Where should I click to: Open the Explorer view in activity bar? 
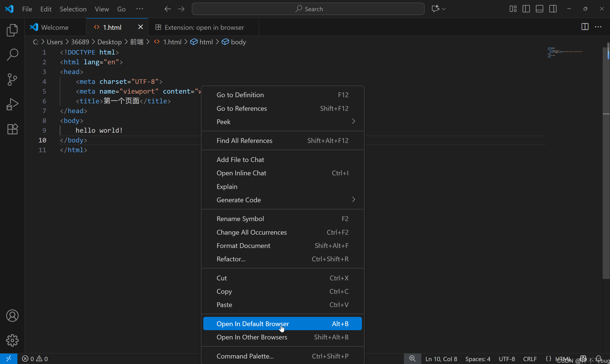pos(12,30)
